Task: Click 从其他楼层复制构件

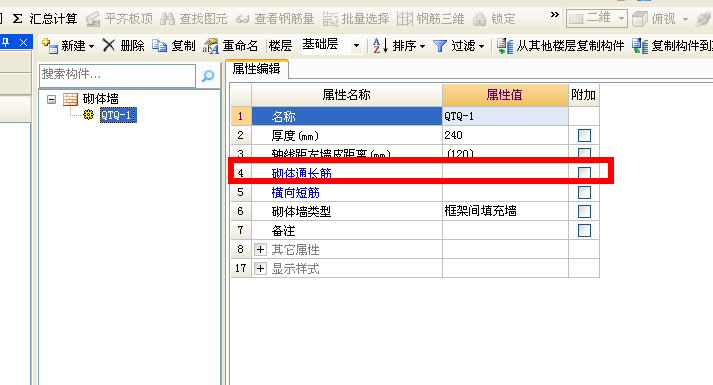Action: [560, 45]
